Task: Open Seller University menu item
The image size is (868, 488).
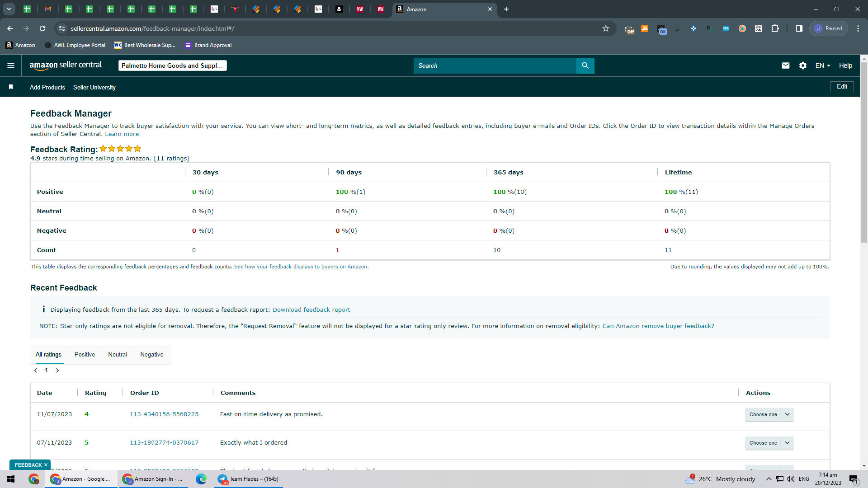Action: 94,87
